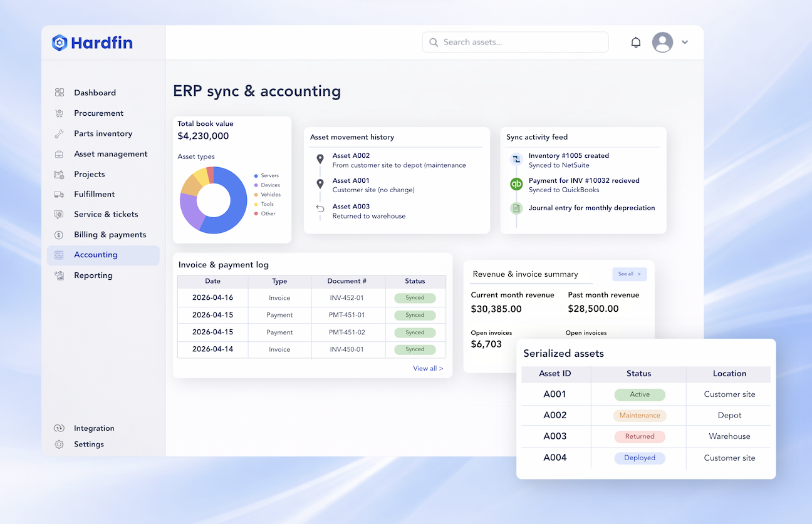Click the Settings gear icon
The height and width of the screenshot is (524, 812).
pos(60,444)
